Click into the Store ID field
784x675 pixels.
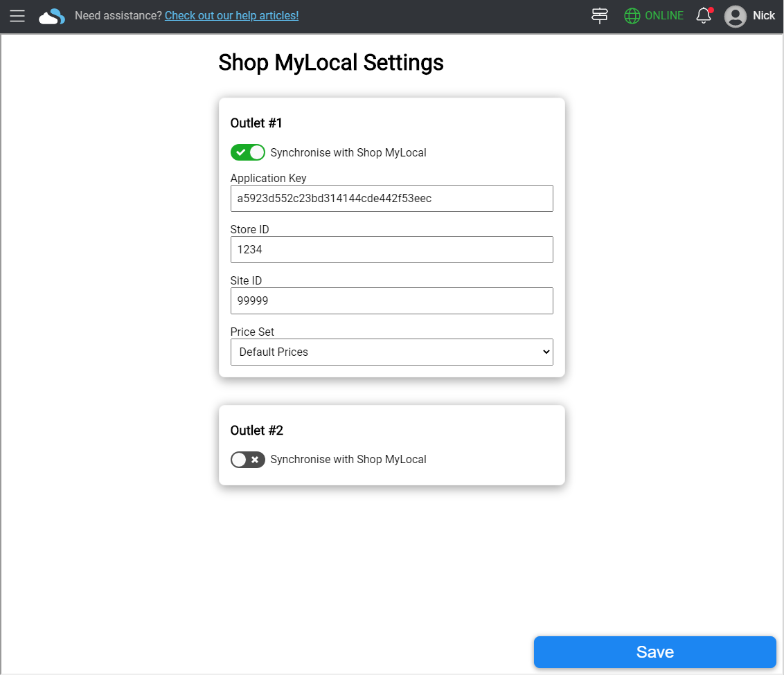pyautogui.click(x=391, y=250)
